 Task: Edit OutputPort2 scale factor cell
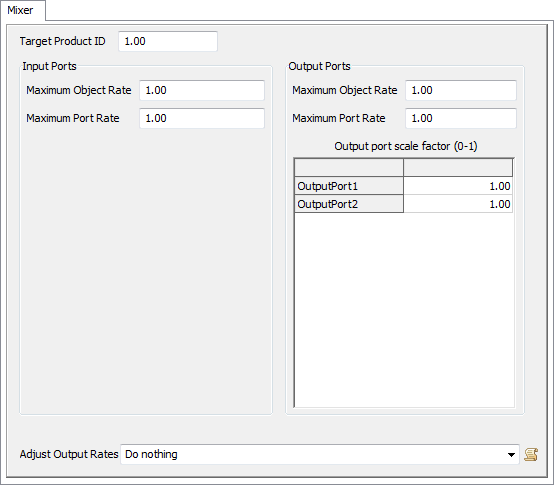pyautogui.click(x=458, y=204)
